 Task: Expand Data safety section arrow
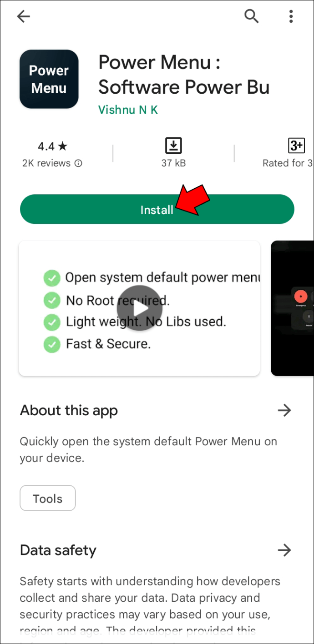(284, 550)
